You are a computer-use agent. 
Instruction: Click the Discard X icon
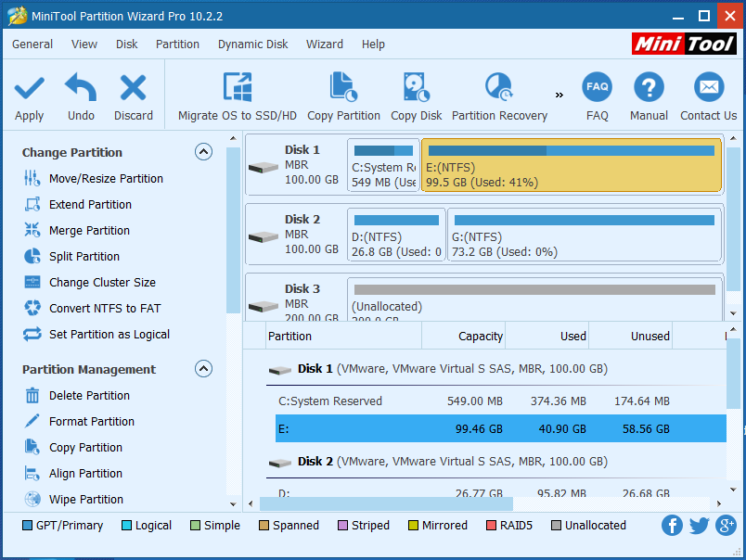coord(133,87)
